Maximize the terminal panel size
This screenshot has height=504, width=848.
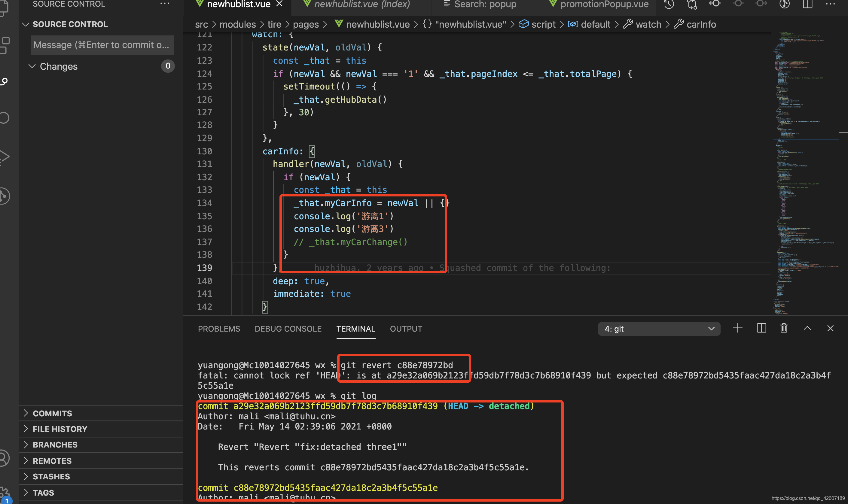click(x=807, y=328)
